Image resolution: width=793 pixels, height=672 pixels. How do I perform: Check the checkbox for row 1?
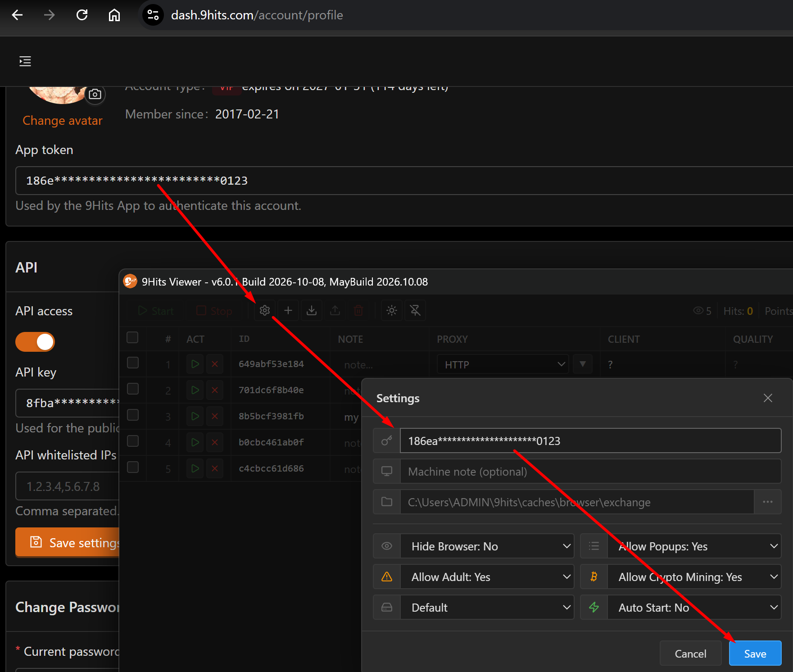point(133,363)
